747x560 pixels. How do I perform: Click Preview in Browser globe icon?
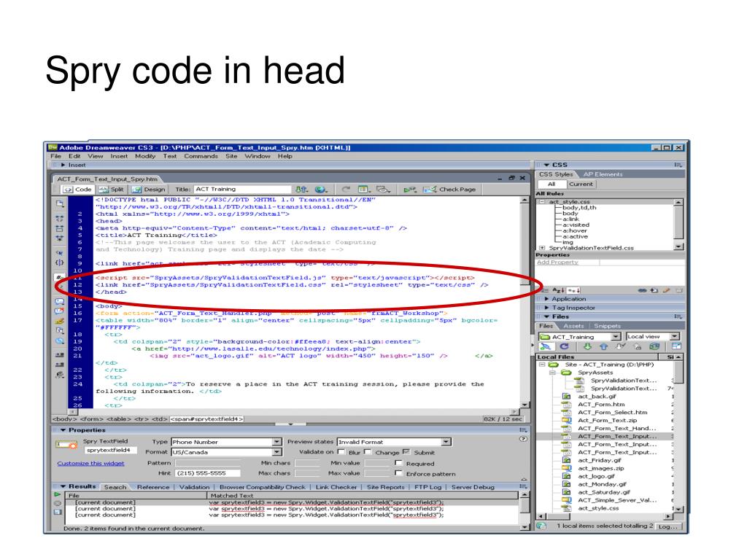coord(321,189)
